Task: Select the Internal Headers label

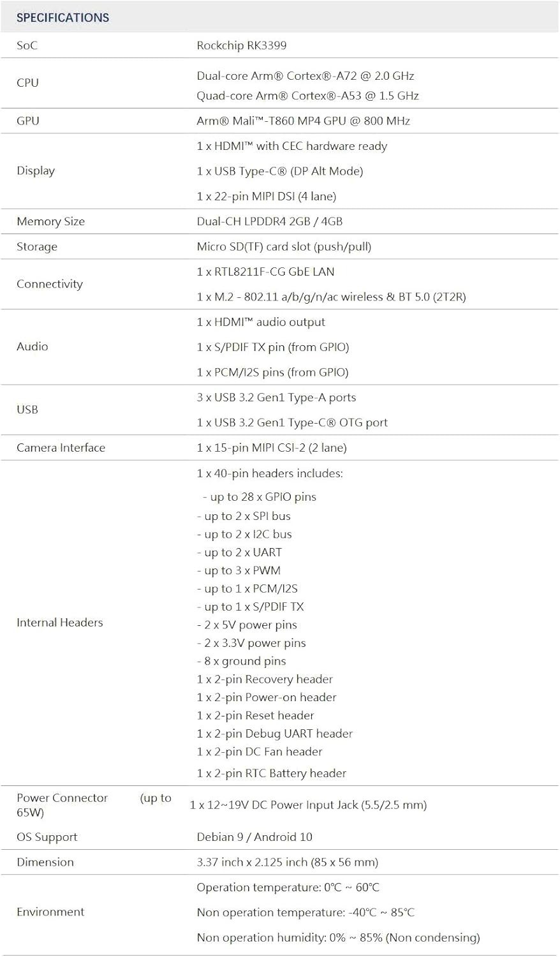Action: (x=59, y=623)
